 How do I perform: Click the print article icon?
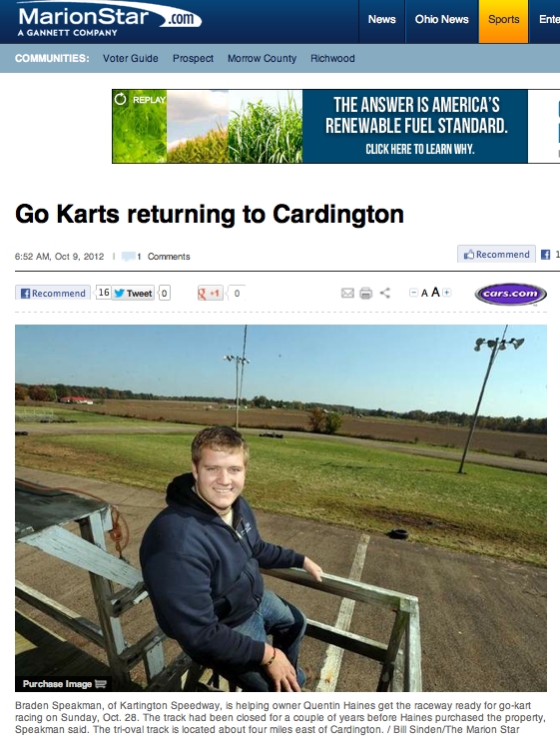pyautogui.click(x=365, y=293)
